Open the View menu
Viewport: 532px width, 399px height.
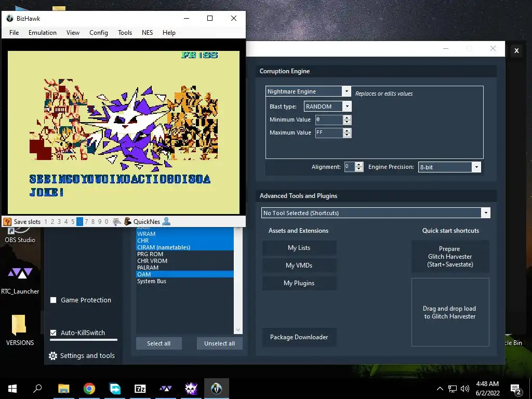73,33
